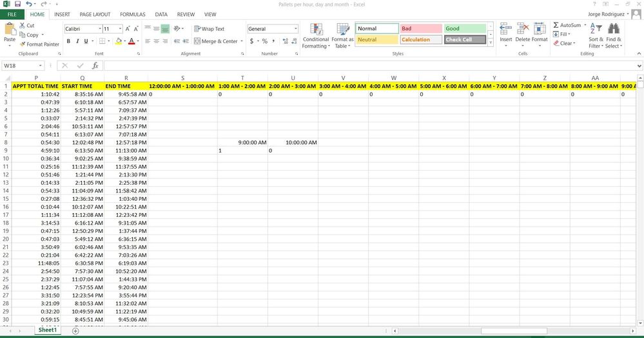Toggle Bold formatting
This screenshot has width=644, height=338.
[68, 41]
